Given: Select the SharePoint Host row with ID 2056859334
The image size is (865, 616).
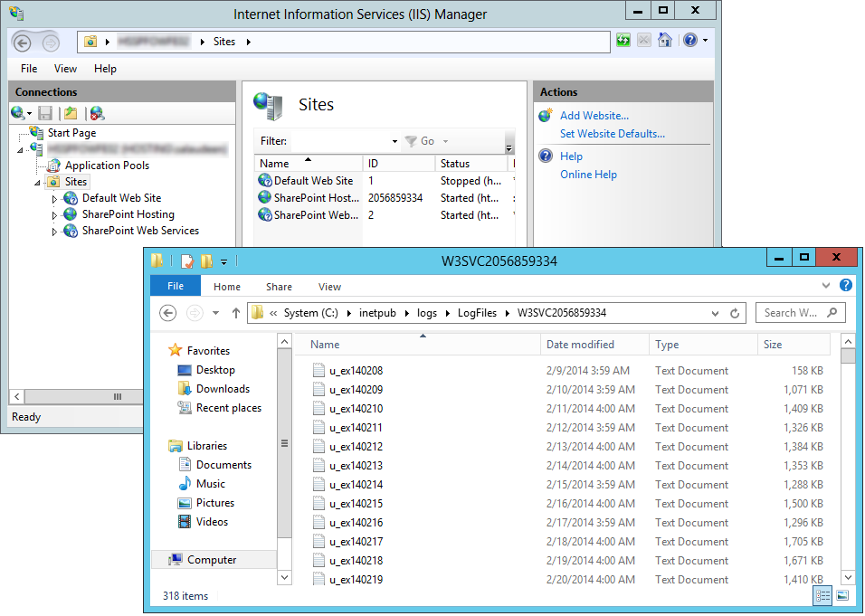Looking at the screenshot, I should coord(385,198).
